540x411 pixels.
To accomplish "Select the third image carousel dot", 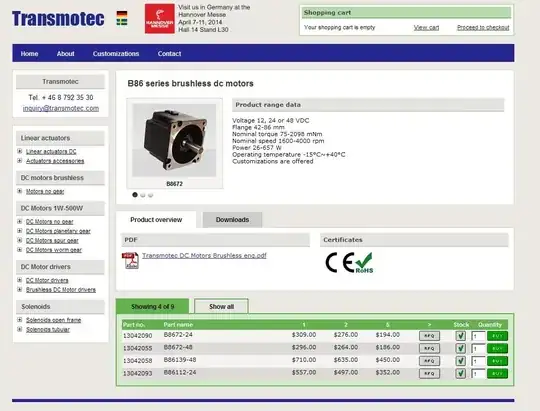I will click(x=150, y=195).
